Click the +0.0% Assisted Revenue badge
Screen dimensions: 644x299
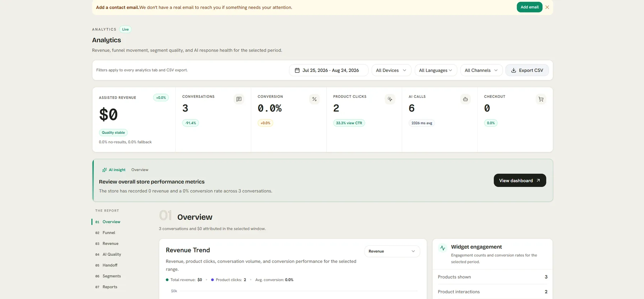[x=161, y=98]
